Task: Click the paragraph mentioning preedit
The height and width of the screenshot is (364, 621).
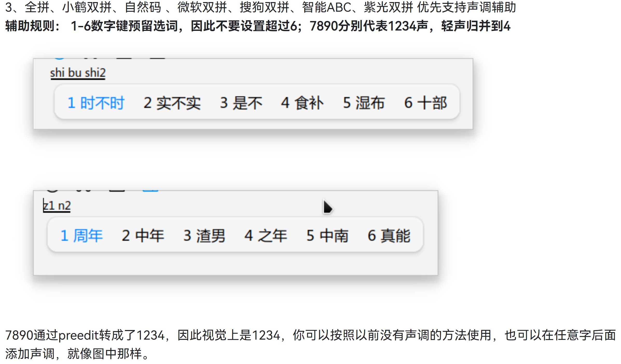Action: 310,344
